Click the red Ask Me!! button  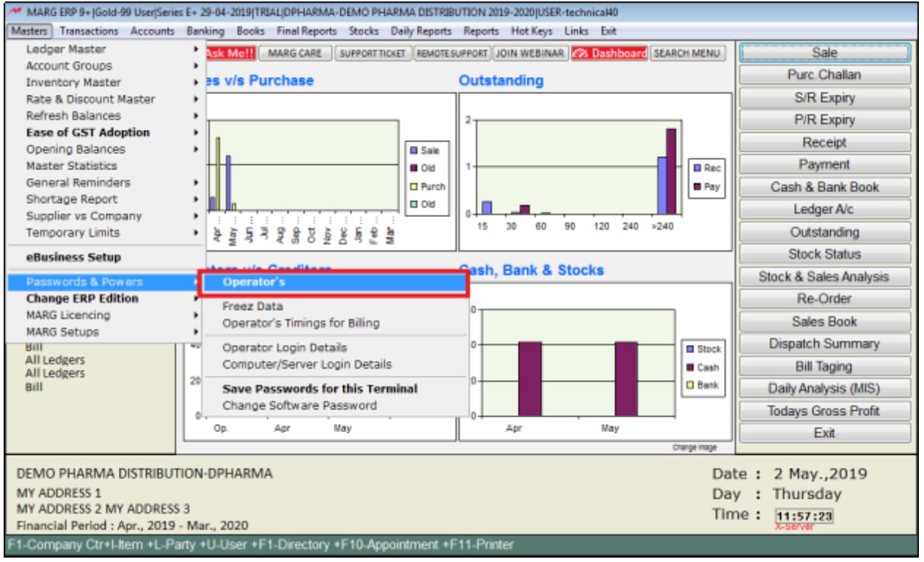pyautogui.click(x=230, y=54)
